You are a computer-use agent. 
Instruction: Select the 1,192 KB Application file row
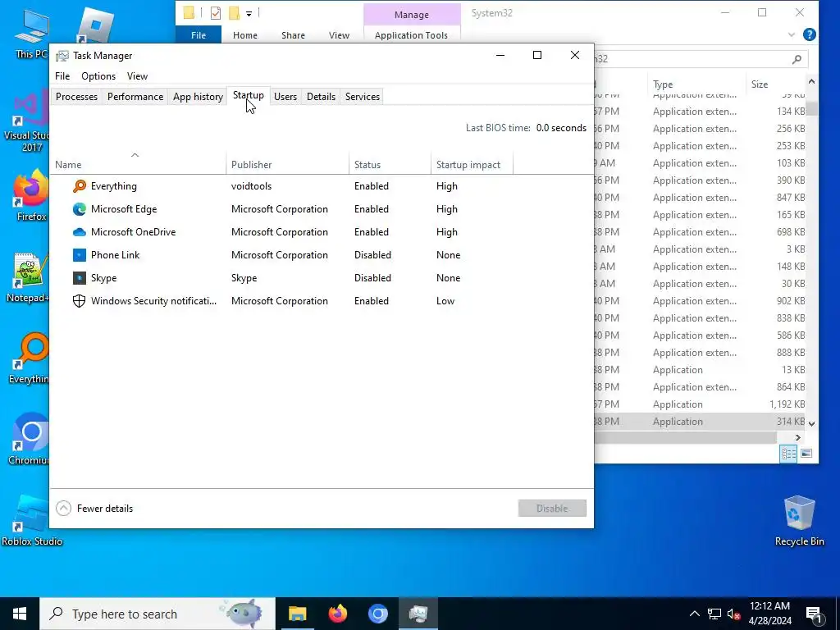[701, 404]
